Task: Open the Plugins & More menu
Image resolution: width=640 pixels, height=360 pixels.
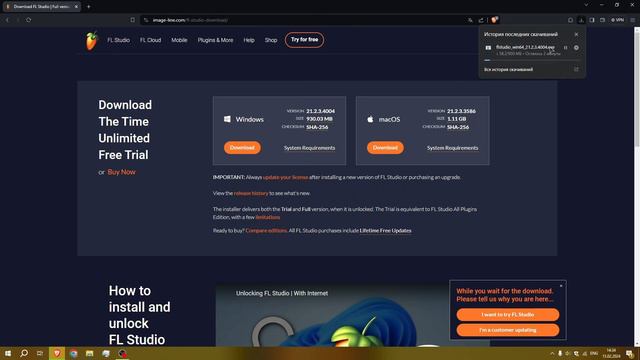Action: point(216,40)
